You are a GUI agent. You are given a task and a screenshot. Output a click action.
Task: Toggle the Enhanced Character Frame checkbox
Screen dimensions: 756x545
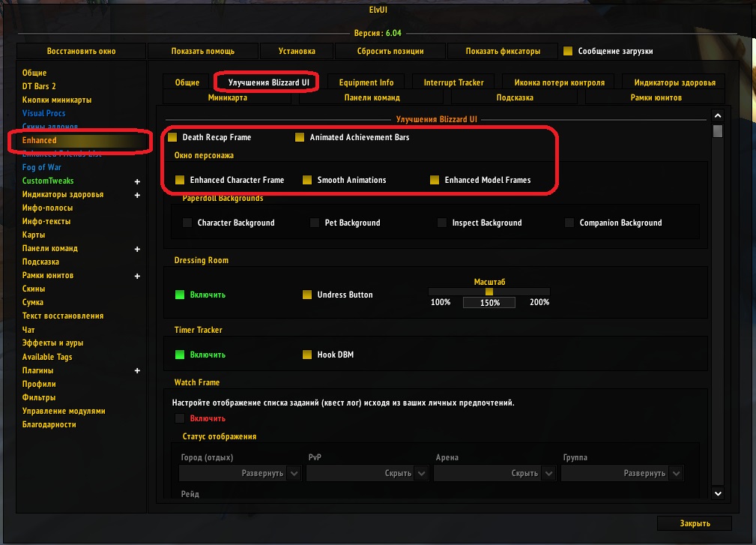pyautogui.click(x=180, y=181)
